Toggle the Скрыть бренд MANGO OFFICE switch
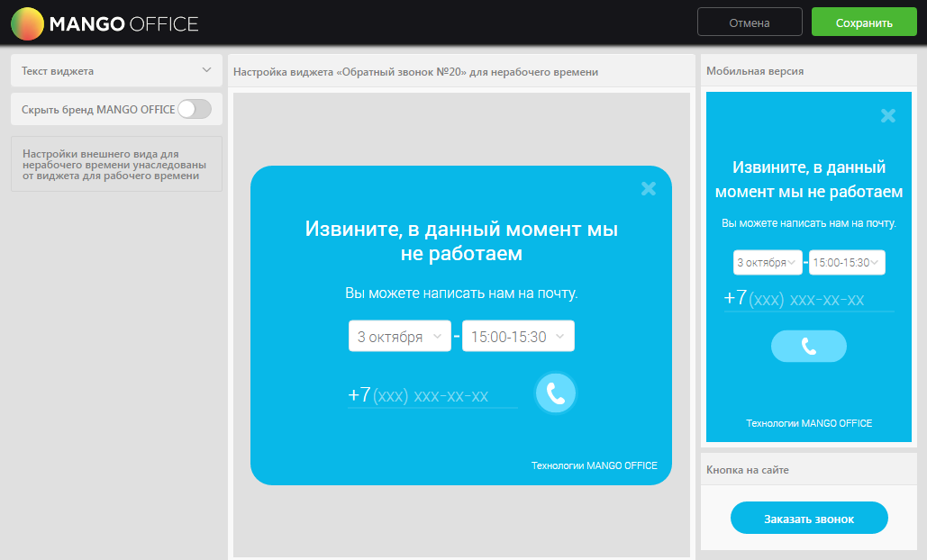927x560 pixels. pyautogui.click(x=195, y=109)
